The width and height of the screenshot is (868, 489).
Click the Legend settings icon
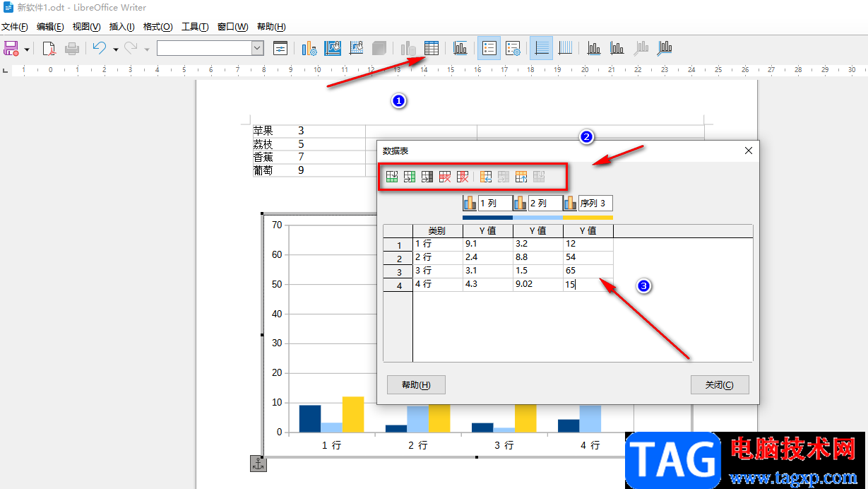point(513,49)
